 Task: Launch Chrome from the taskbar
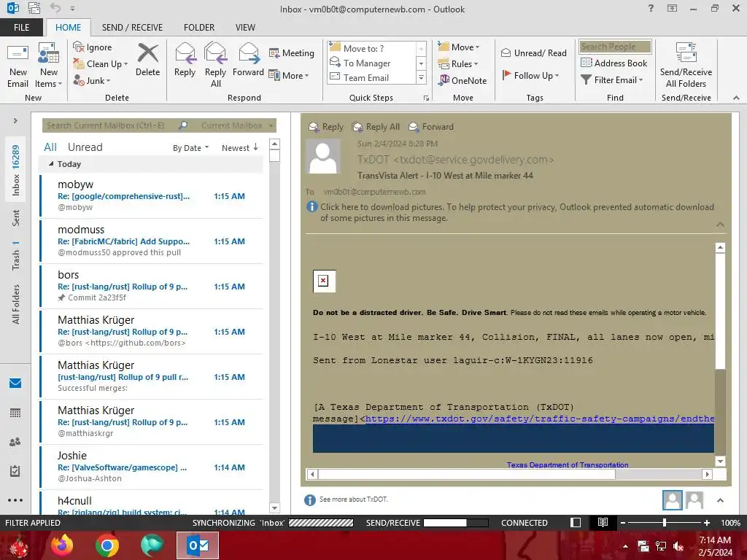[x=107, y=545]
